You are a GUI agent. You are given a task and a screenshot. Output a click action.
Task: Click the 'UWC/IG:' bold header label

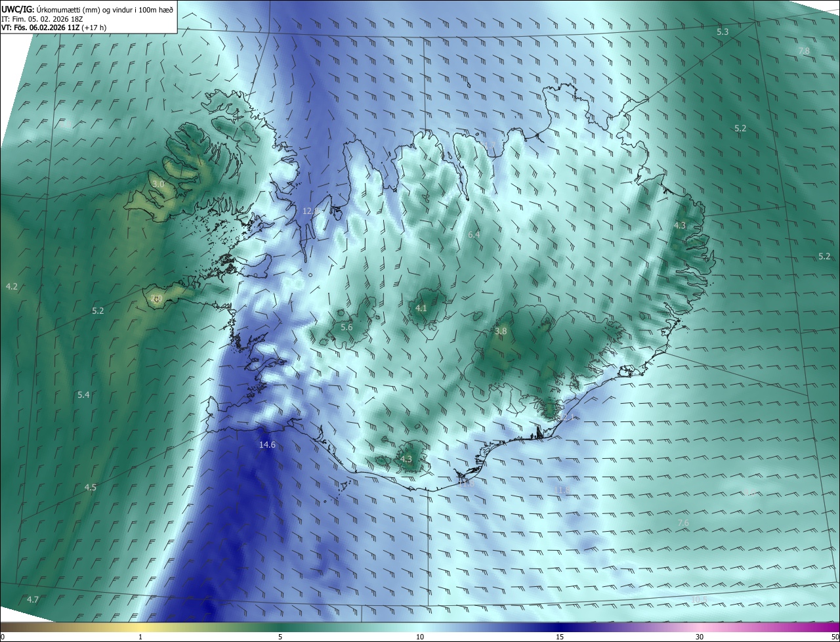tap(17, 9)
